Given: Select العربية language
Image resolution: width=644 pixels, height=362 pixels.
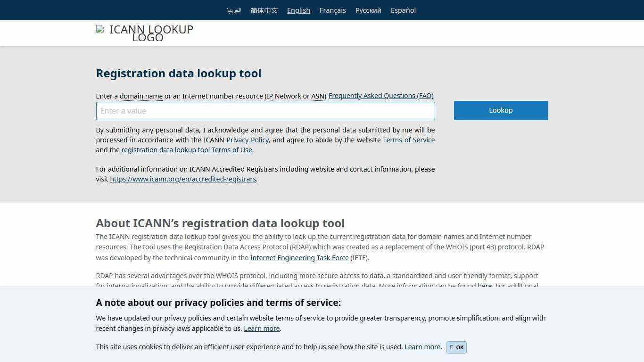Looking at the screenshot, I should click(233, 10).
